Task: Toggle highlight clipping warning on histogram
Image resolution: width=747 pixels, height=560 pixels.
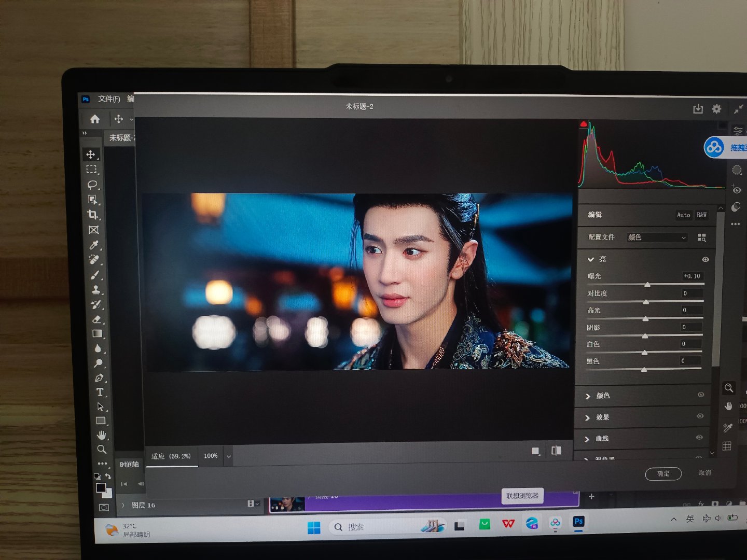Action: (722, 125)
